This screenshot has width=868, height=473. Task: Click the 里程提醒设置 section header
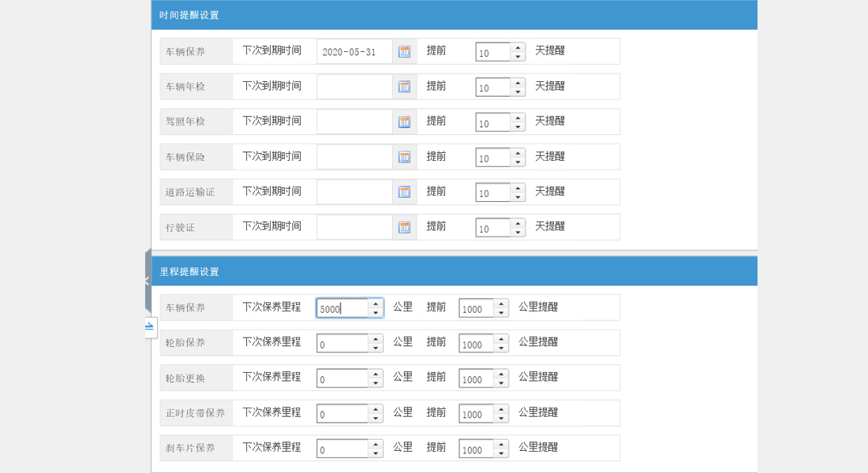454,271
